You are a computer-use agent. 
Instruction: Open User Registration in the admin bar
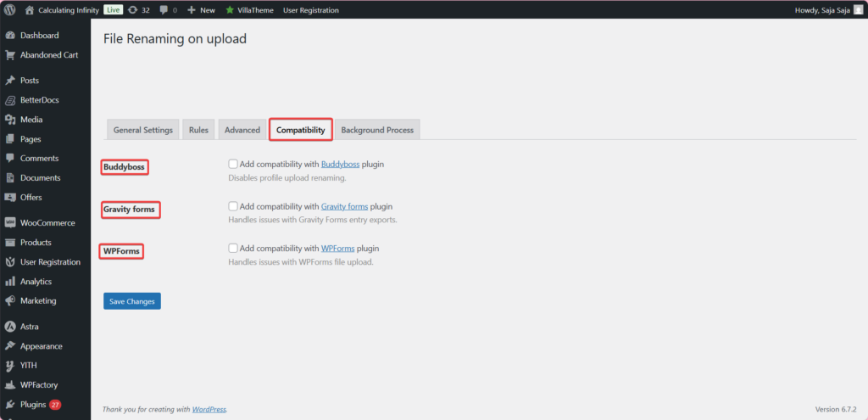[x=311, y=10]
